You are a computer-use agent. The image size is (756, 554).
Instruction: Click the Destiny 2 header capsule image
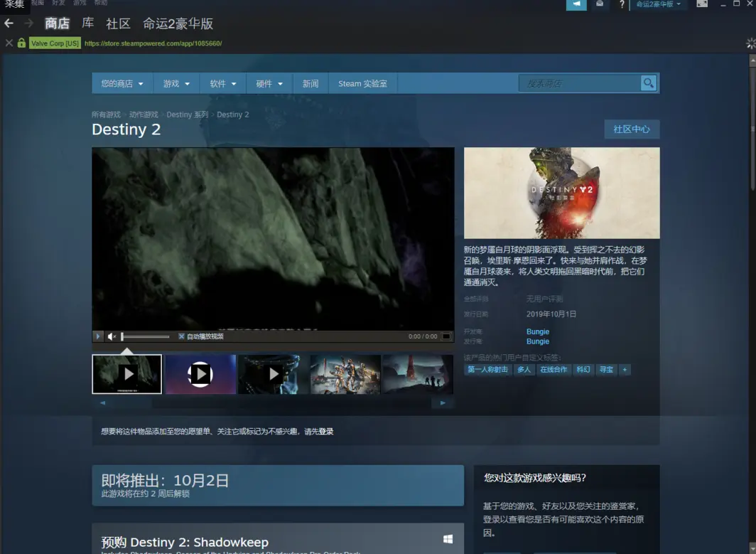[562, 193]
